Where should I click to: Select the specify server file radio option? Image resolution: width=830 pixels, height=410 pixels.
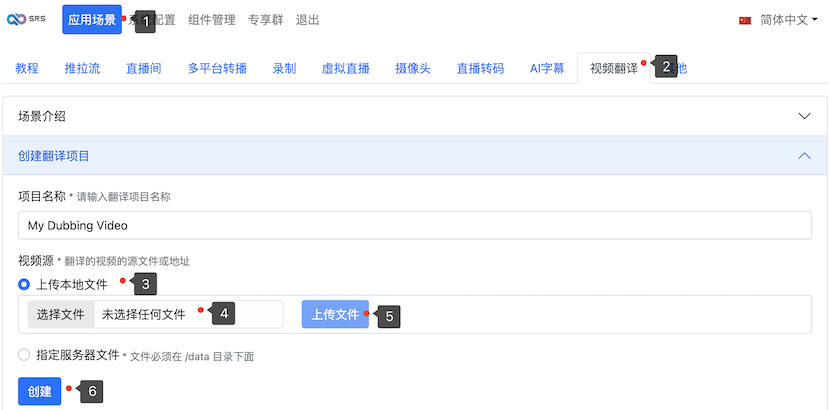24,354
